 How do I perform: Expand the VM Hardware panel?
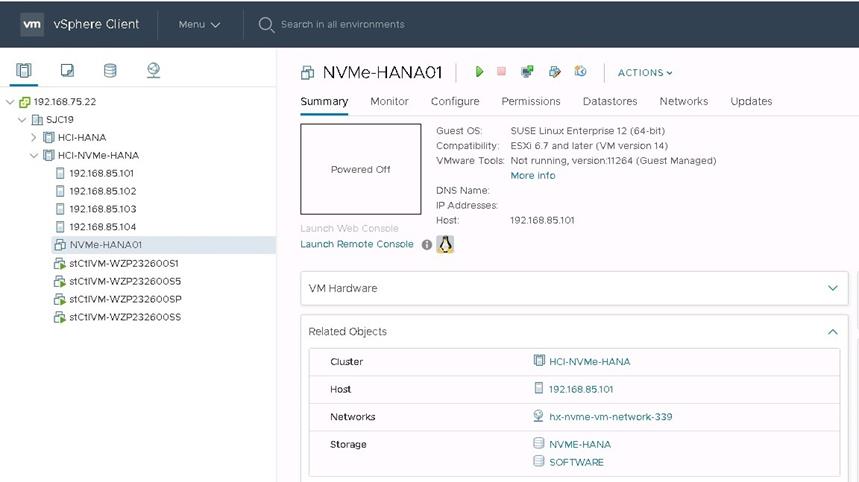pyautogui.click(x=833, y=288)
